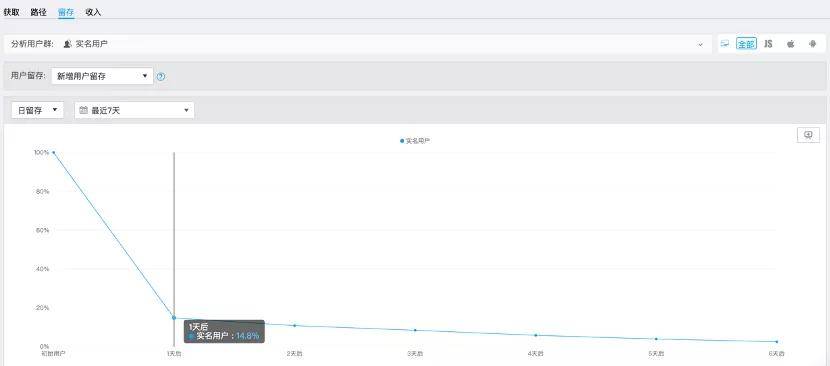Switch to the 路径 tab

click(x=39, y=12)
